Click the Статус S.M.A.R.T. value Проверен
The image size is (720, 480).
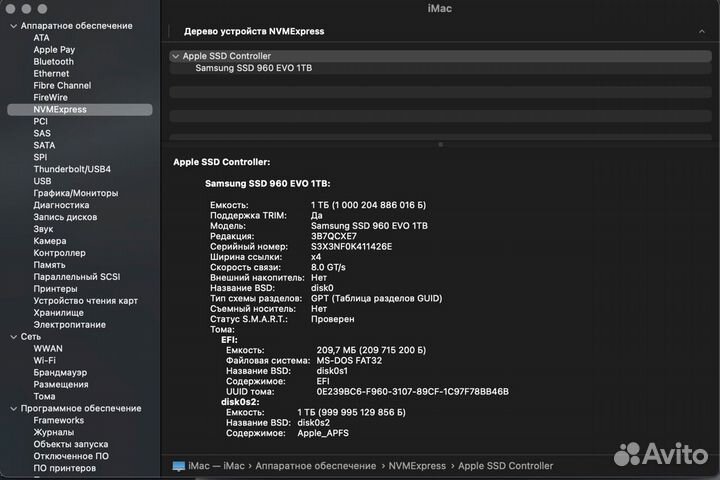(x=332, y=319)
